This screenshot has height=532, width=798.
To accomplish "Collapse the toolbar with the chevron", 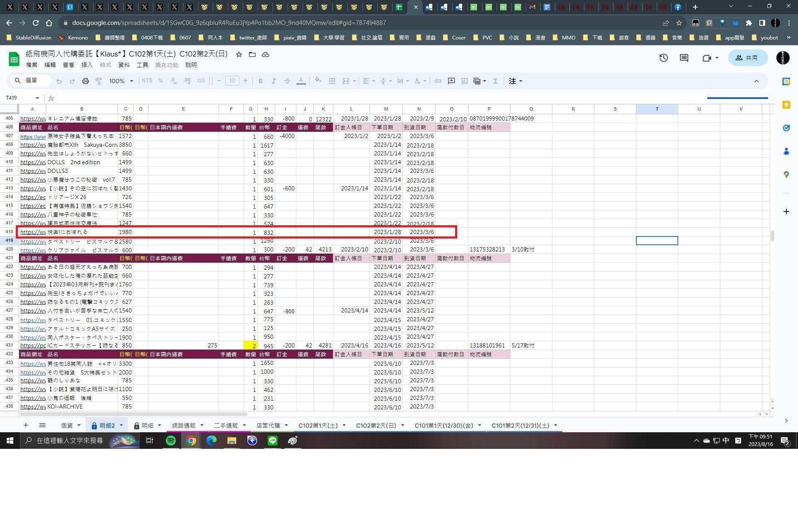I will [x=756, y=81].
